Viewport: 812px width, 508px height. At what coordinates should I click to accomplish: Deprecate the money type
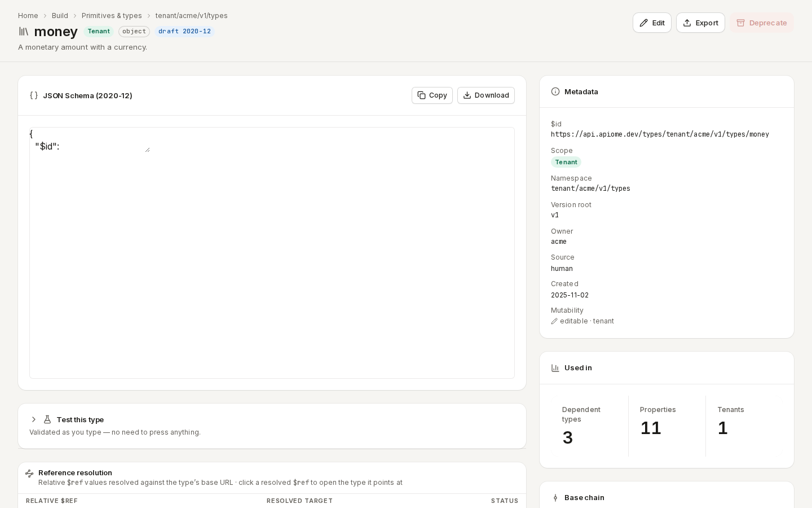point(762,23)
